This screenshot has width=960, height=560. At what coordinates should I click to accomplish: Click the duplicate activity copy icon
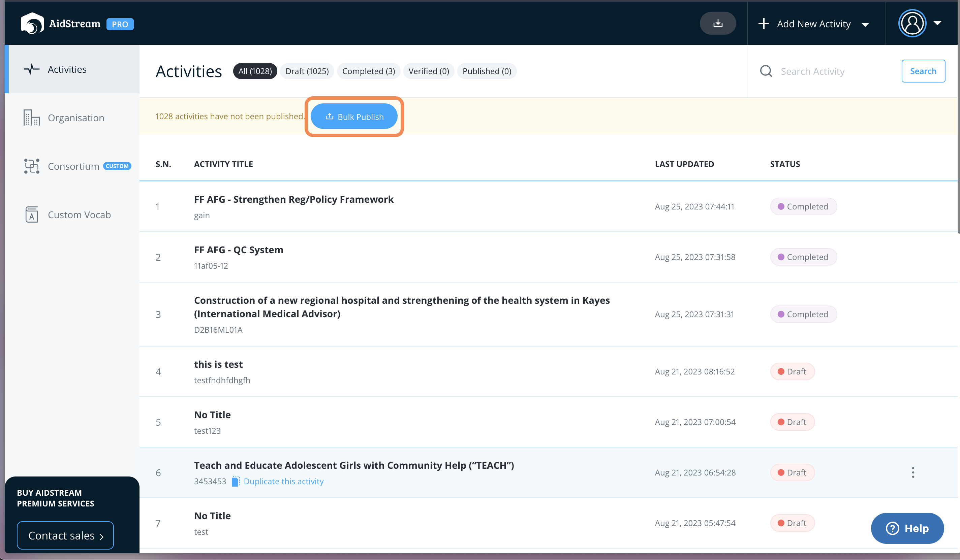(x=236, y=481)
